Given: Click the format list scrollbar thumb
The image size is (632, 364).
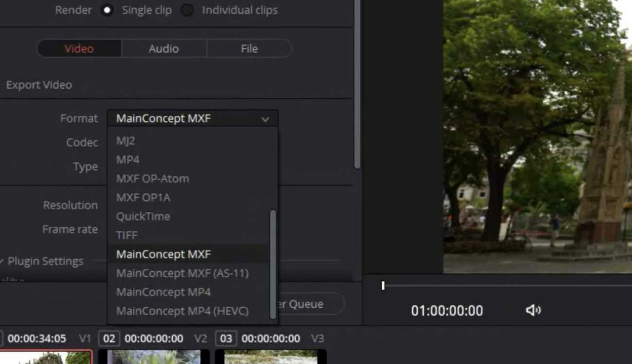Looking at the screenshot, I should 273,264.
